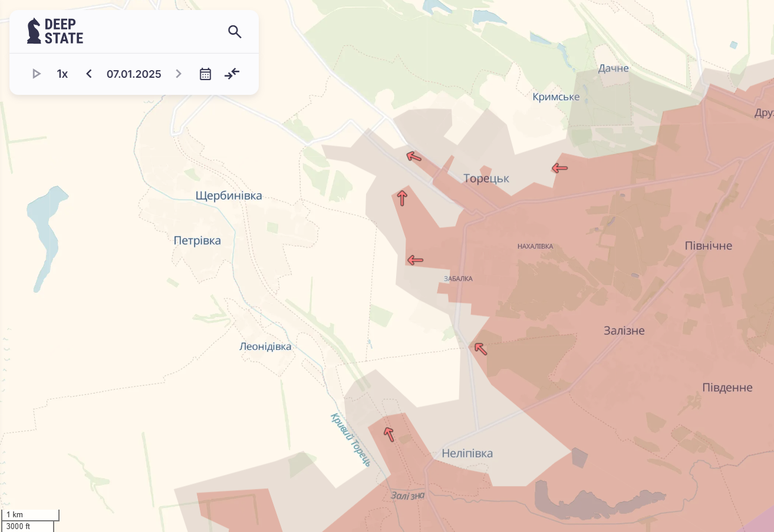
Task: Click the arrow southeast of Забалка
Action: pos(480,349)
